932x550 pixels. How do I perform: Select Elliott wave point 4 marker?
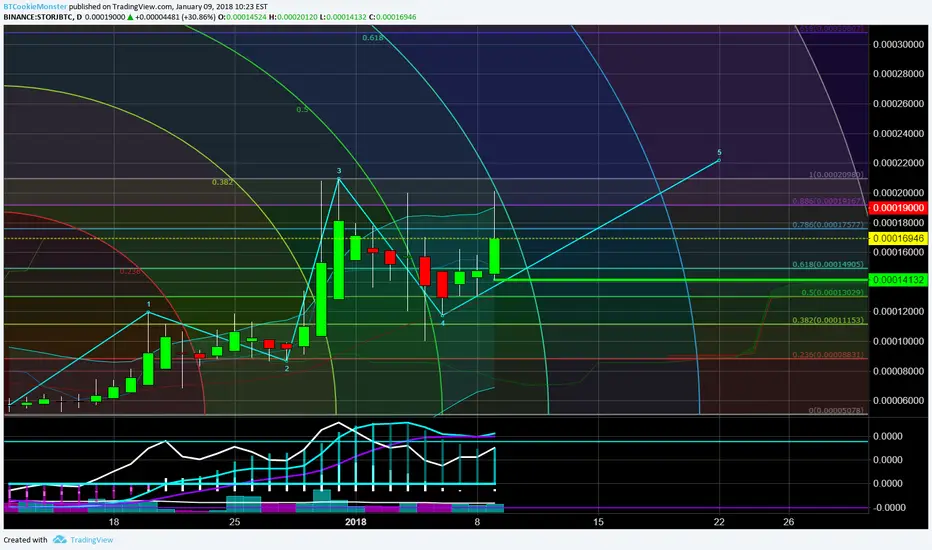click(x=443, y=323)
